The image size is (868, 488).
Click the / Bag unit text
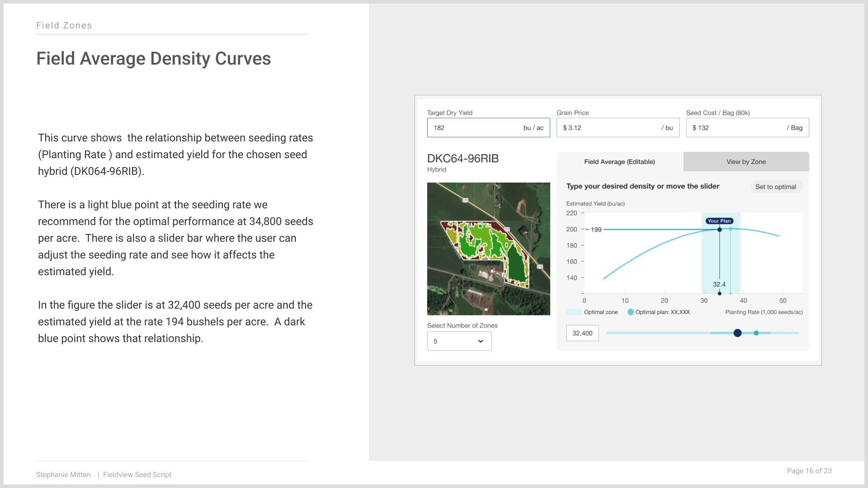795,128
